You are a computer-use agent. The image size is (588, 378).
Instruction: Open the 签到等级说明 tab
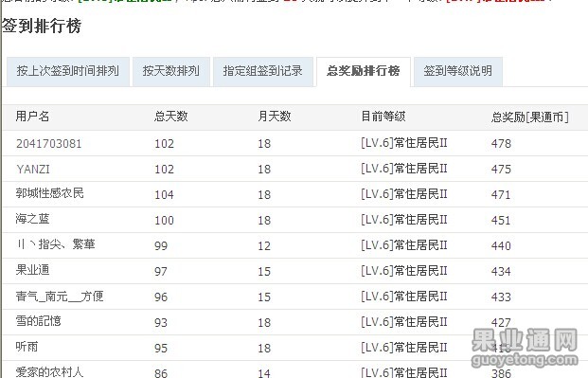click(458, 71)
